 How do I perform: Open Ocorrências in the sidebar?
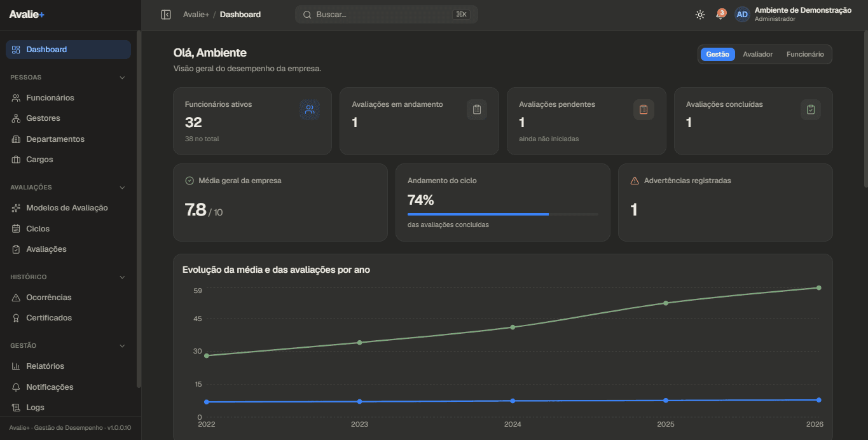[69, 298]
